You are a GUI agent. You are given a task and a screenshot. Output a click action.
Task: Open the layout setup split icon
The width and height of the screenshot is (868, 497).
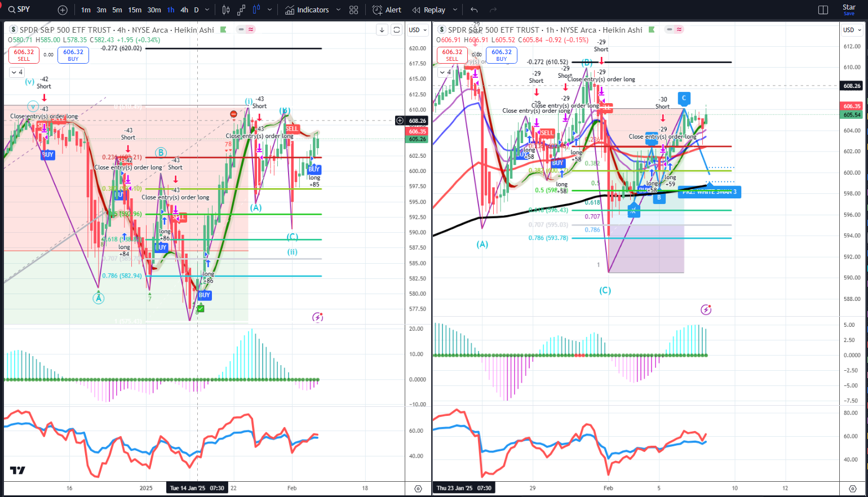(823, 10)
